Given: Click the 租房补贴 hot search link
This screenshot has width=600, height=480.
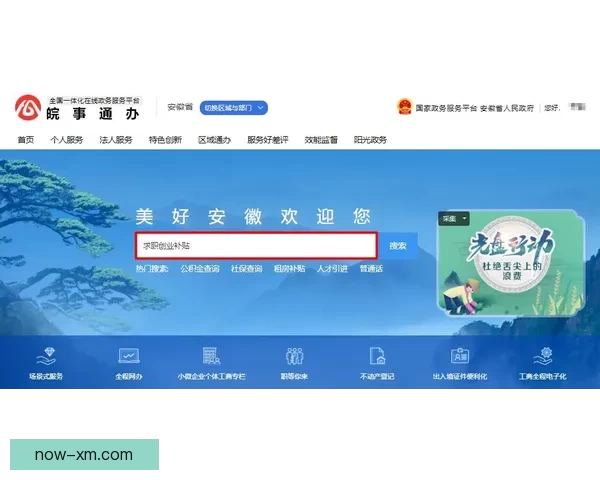Looking at the screenshot, I should click(290, 269).
